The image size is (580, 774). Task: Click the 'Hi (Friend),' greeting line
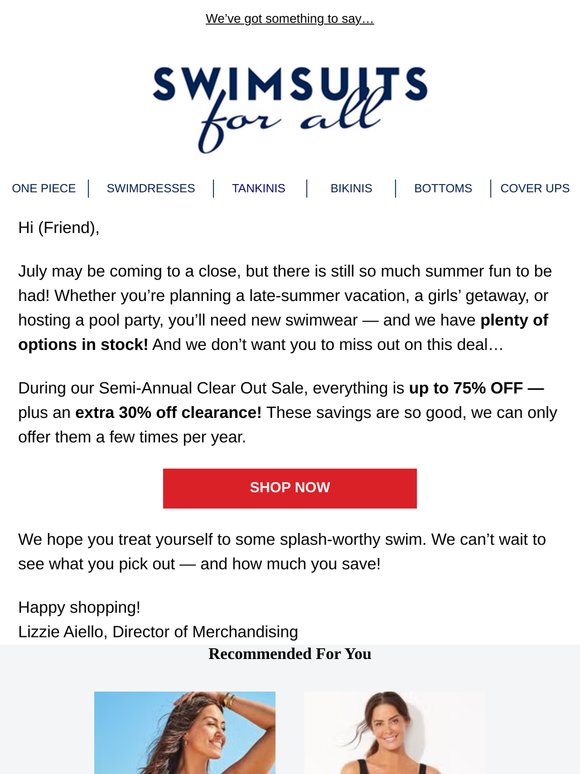59,228
